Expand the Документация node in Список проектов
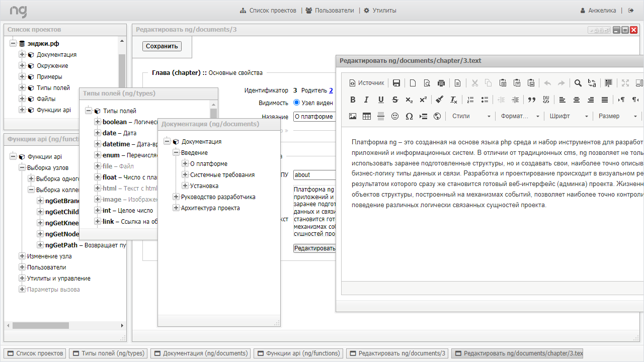The height and width of the screenshot is (362, 644). [x=22, y=55]
